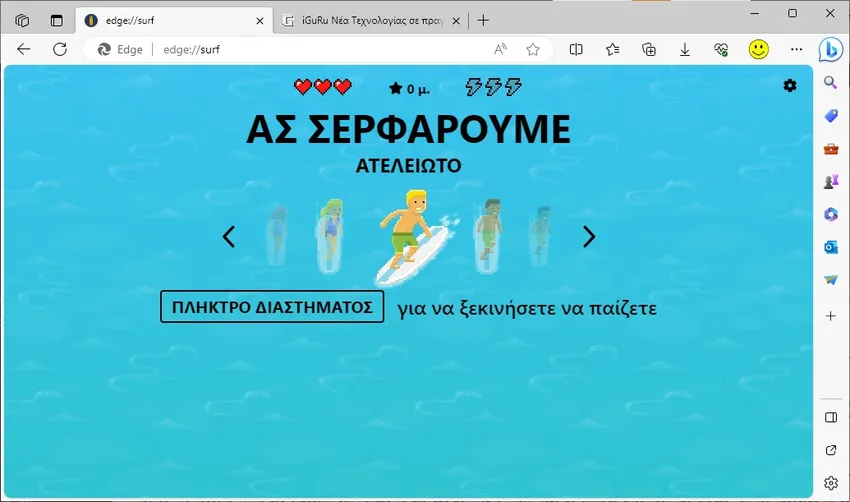Open the sidebar Shopping tag icon
Viewport: 850px width, 502px height.
pyautogui.click(x=830, y=115)
